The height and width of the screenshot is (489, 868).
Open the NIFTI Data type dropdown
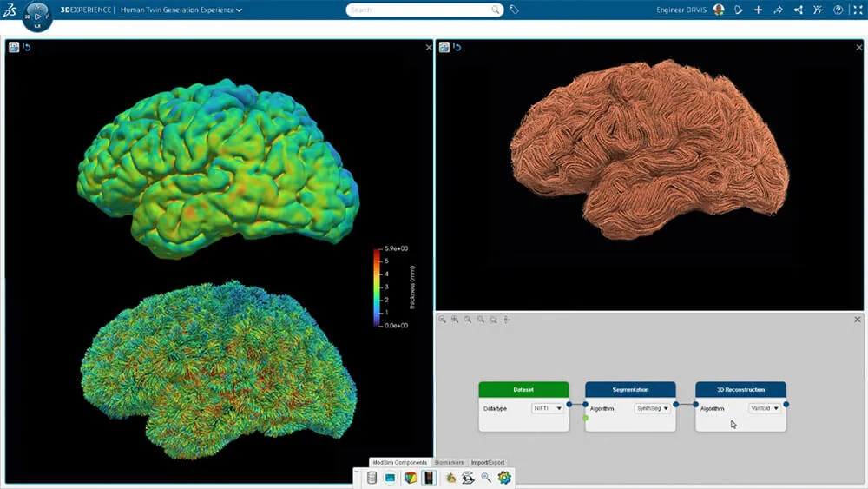[548, 408]
